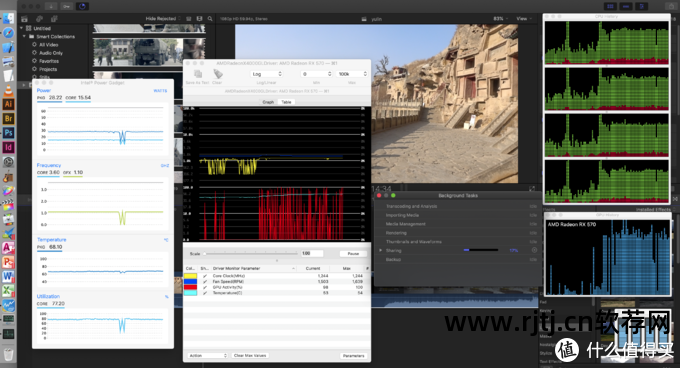Open Photoshop from the Dock
The image size is (680, 368).
[8, 133]
